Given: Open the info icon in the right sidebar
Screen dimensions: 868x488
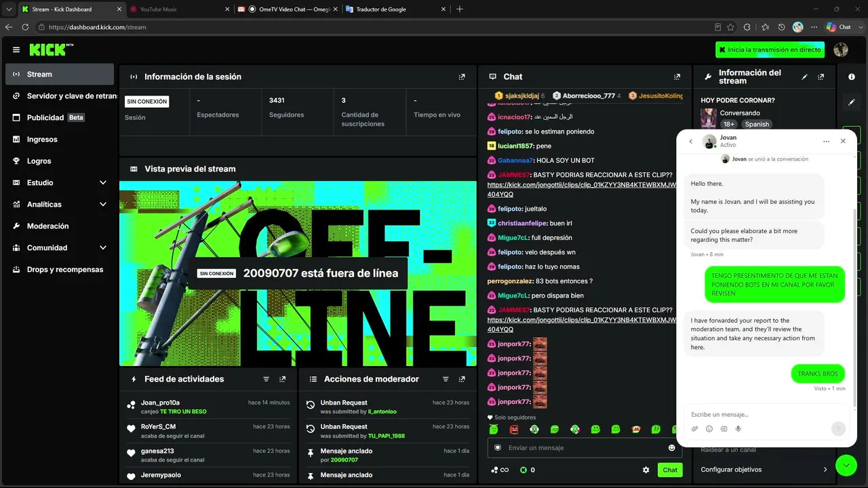Looking at the screenshot, I should [852, 77].
